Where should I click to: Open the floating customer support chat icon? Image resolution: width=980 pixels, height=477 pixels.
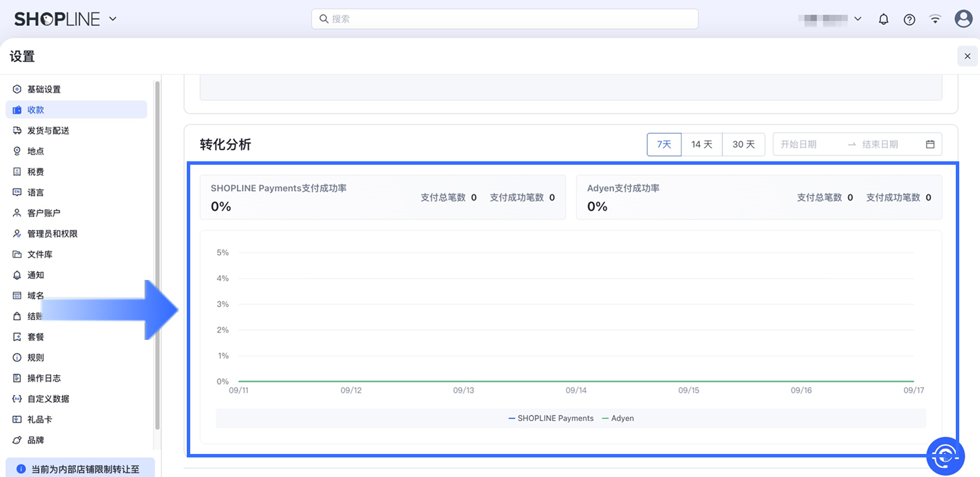[x=945, y=456]
